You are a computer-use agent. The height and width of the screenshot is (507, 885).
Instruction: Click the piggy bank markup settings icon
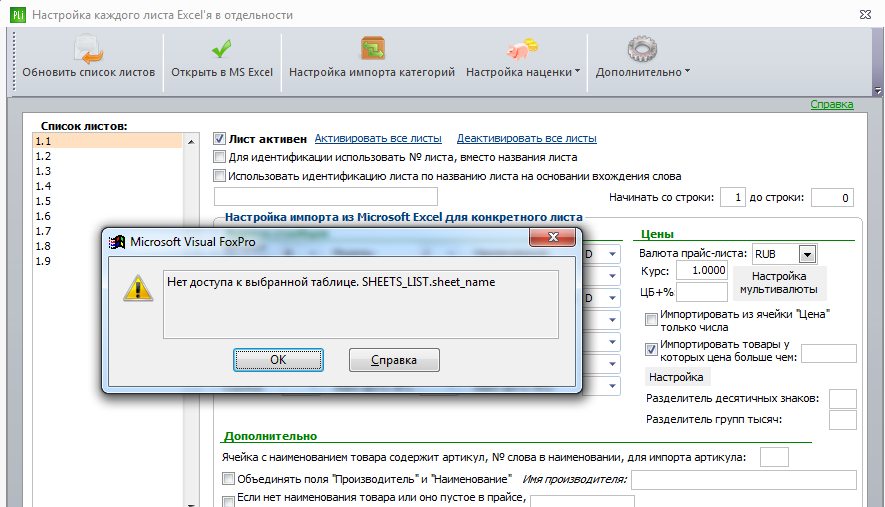(x=522, y=49)
